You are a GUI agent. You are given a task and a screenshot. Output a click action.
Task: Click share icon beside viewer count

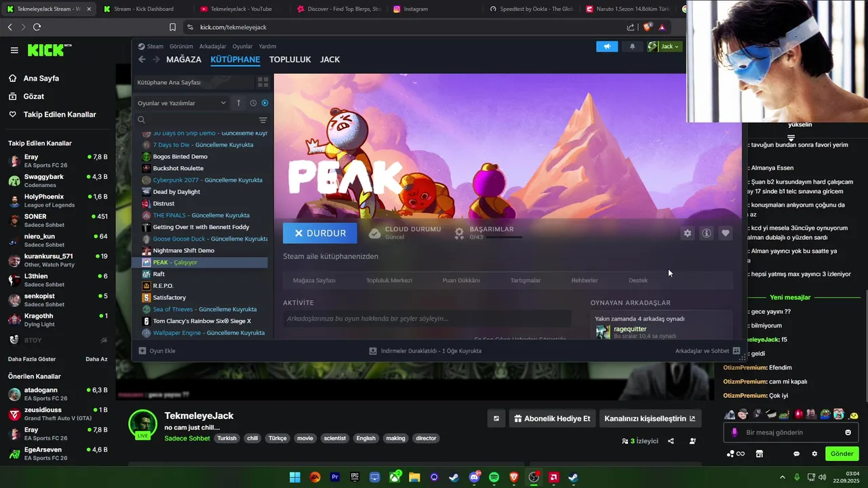tap(671, 441)
